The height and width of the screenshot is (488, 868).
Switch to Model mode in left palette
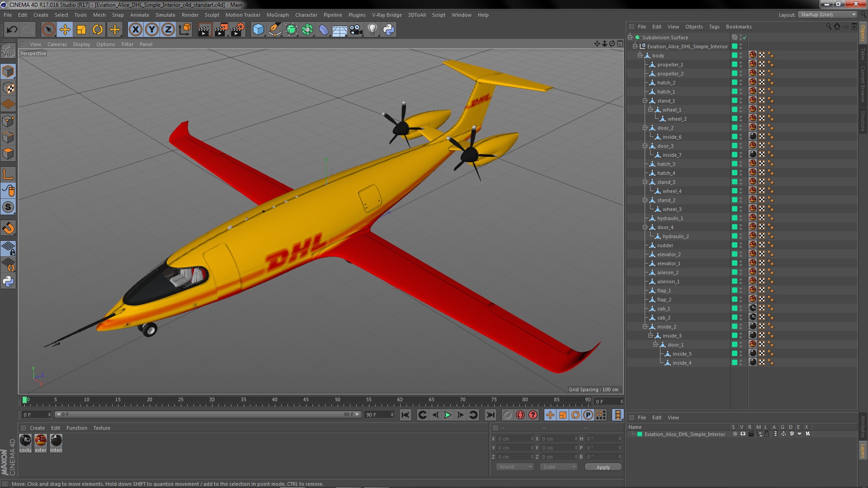tap(8, 71)
